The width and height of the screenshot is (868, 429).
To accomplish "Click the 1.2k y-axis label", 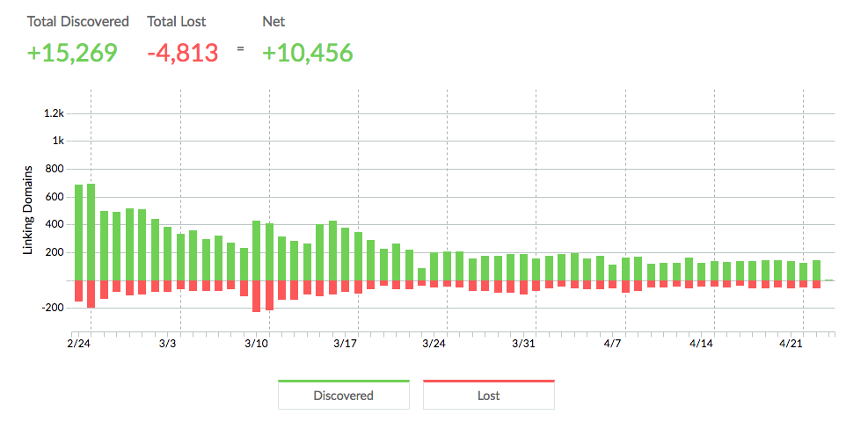I will pyautogui.click(x=55, y=113).
